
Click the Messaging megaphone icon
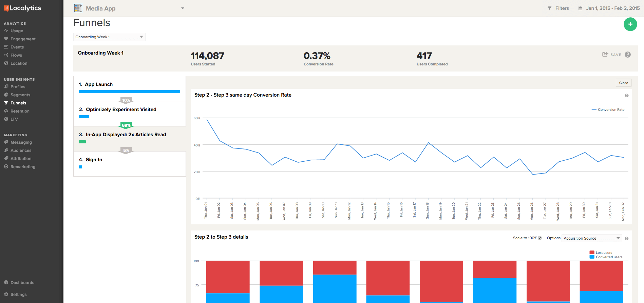(6, 142)
